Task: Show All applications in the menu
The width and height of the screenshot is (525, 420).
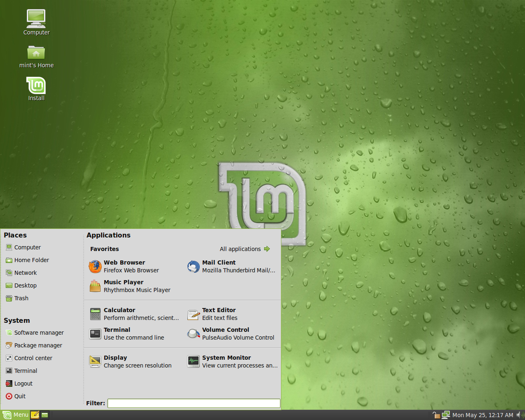Action: pos(245,249)
